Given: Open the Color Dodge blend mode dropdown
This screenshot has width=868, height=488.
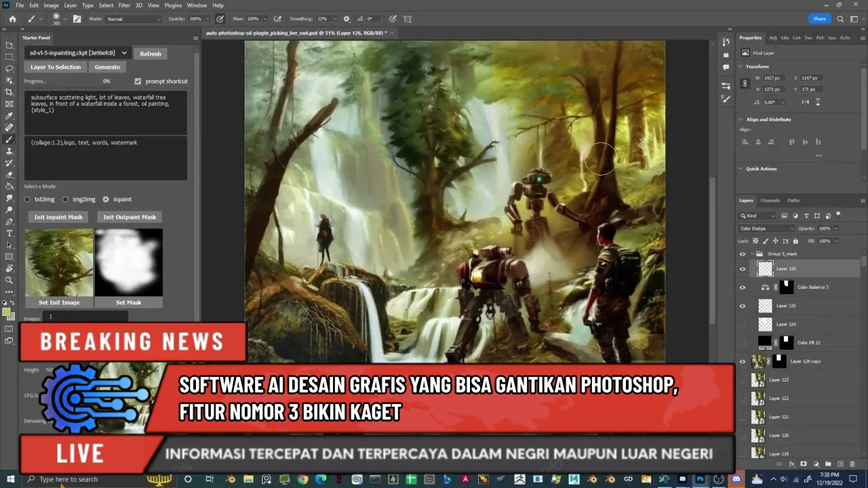Looking at the screenshot, I should (766, 228).
